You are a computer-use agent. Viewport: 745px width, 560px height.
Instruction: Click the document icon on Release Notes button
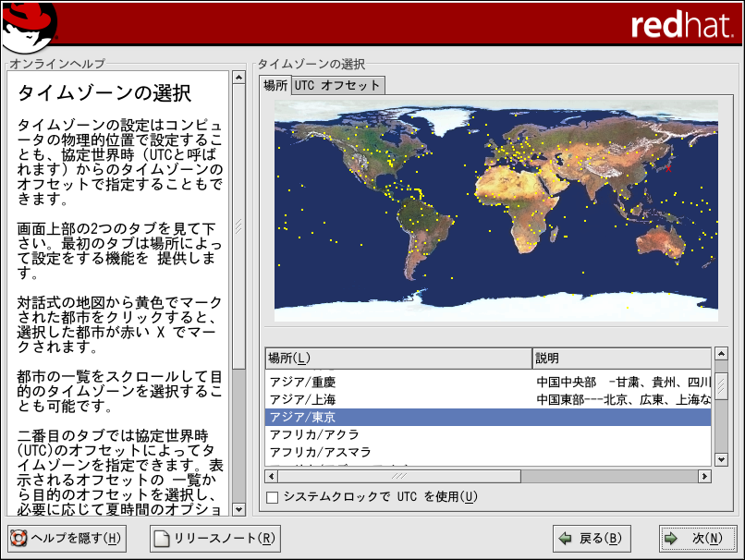click(x=162, y=539)
